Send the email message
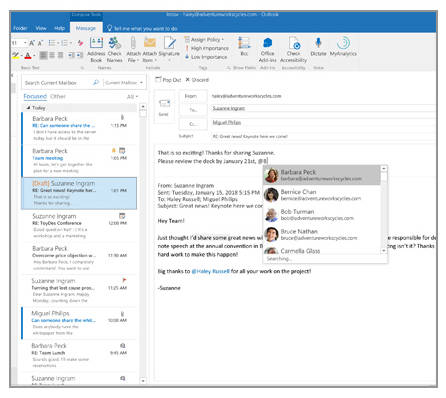446x398 pixels. pyautogui.click(x=164, y=107)
